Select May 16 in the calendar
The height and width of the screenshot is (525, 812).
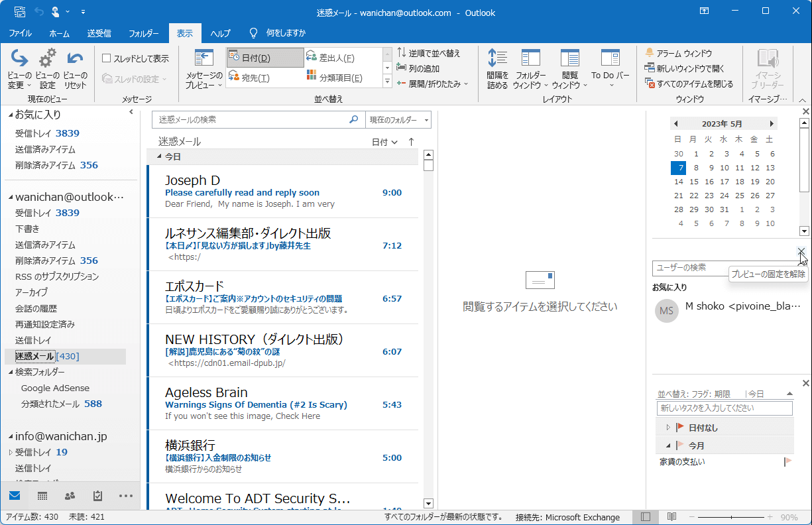coord(709,182)
